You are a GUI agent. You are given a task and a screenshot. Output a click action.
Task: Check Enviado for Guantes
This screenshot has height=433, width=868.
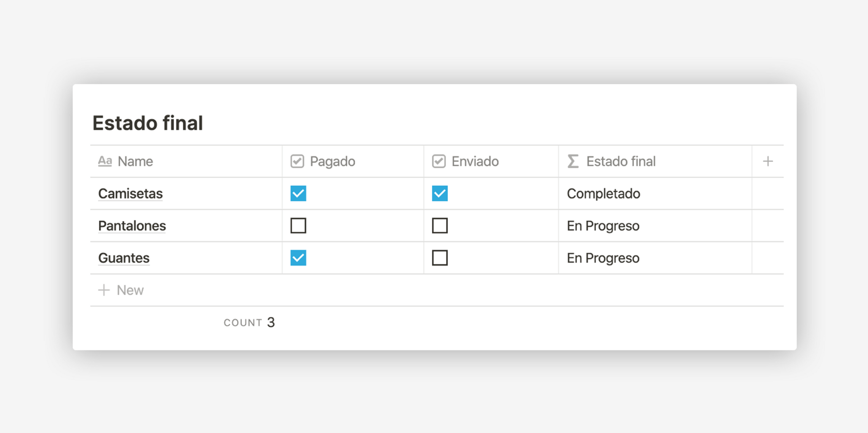440,258
